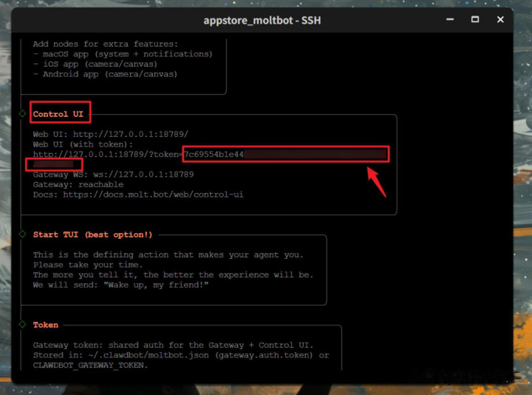Click the 'Android app (camera/canvas)' line

[105, 75]
